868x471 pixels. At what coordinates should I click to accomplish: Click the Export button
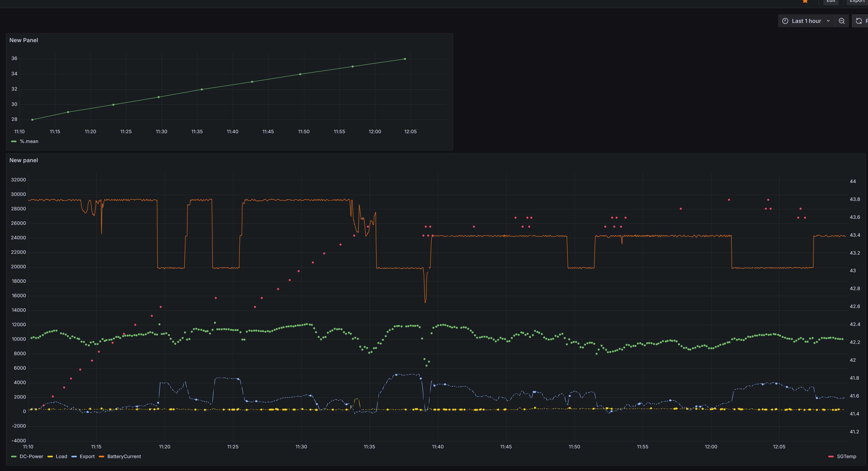pos(857,1)
